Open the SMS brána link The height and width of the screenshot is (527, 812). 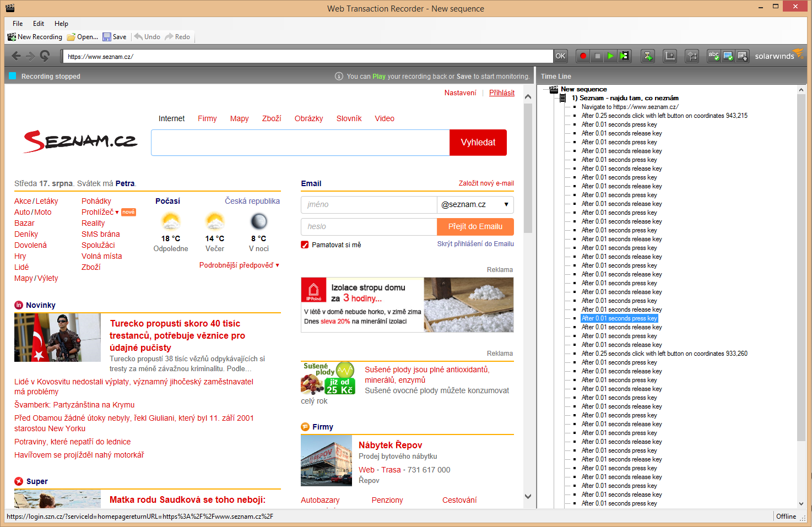tap(101, 234)
